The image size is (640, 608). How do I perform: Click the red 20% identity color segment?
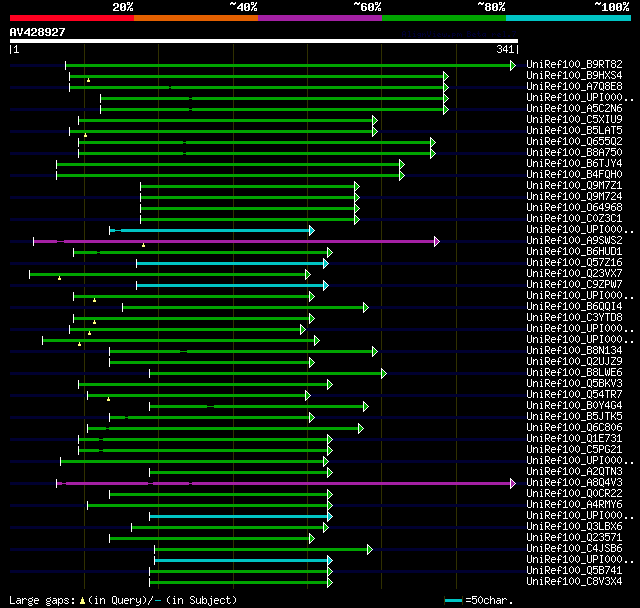pos(72,18)
